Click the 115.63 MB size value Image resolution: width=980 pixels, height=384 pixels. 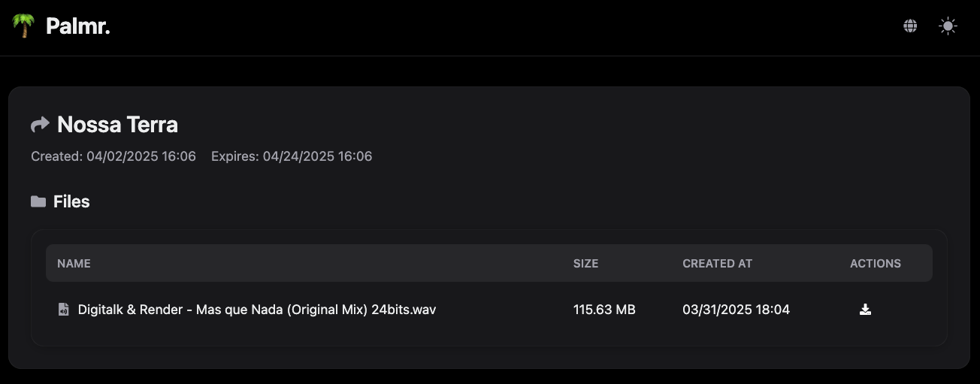[604, 310]
